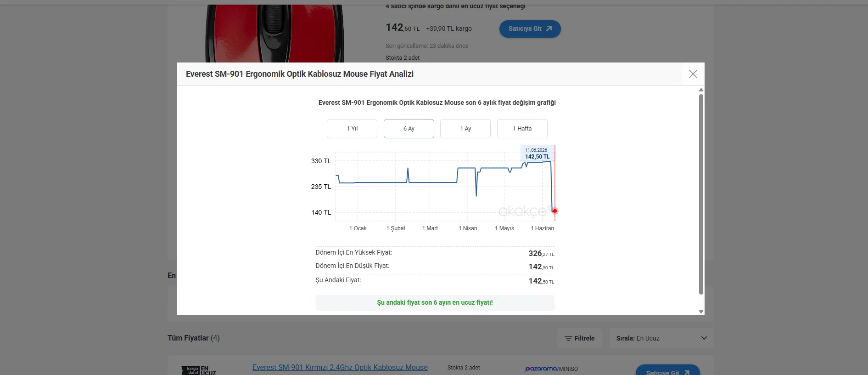Click the 1 Nisan axis label

[468, 228]
